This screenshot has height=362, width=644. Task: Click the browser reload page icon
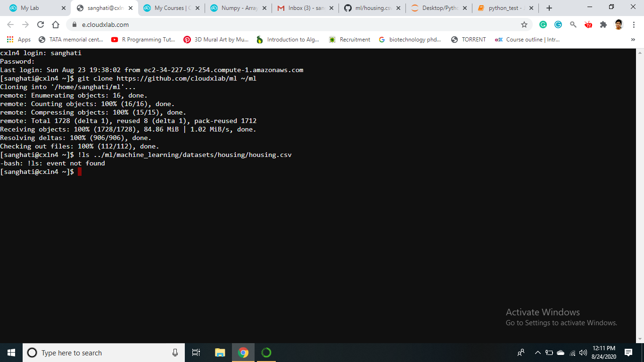[x=41, y=25]
